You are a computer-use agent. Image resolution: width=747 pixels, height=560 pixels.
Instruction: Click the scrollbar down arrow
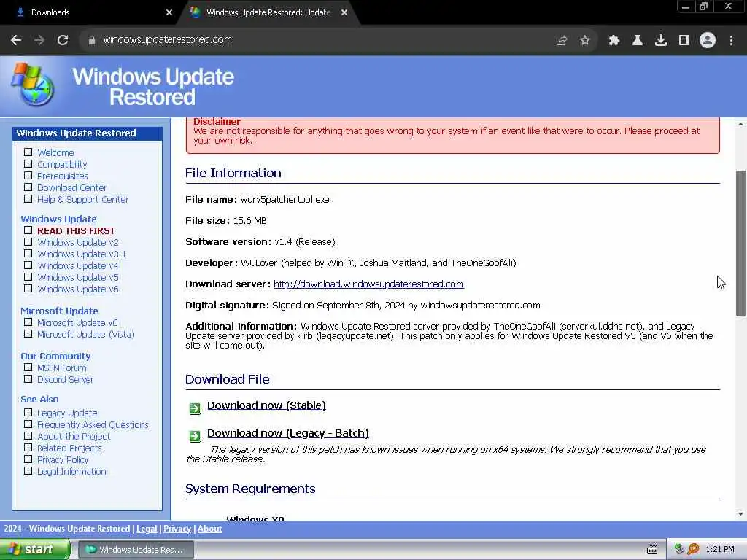tap(740, 514)
